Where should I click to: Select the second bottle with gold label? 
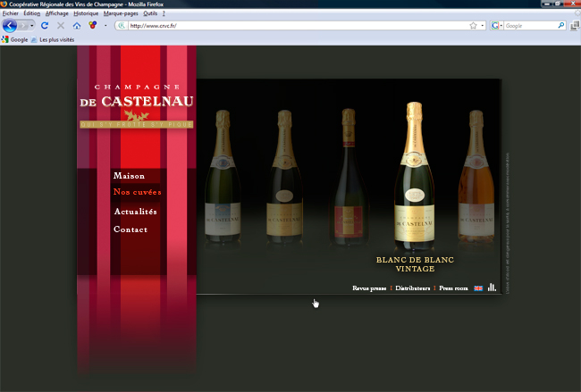(x=284, y=176)
